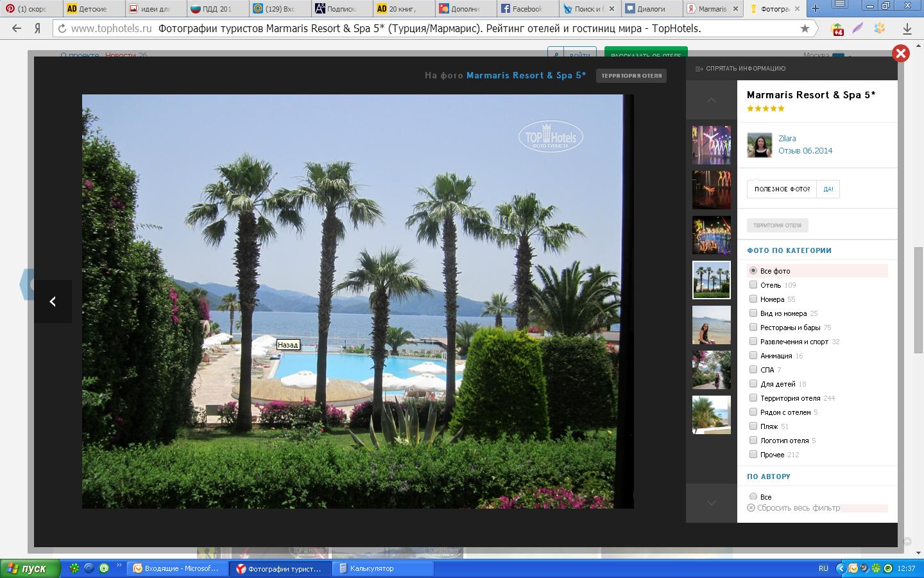Open the Windows 'пуск' Start button

(30, 568)
